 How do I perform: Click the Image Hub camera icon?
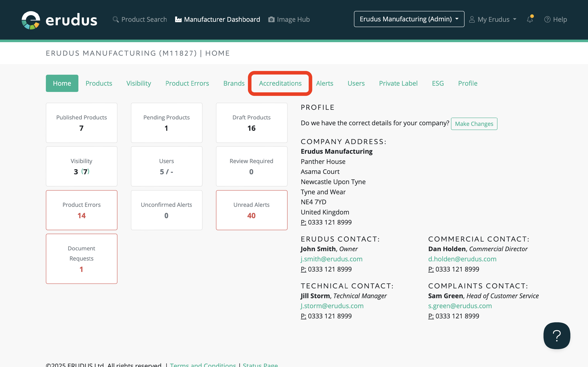pos(271,19)
